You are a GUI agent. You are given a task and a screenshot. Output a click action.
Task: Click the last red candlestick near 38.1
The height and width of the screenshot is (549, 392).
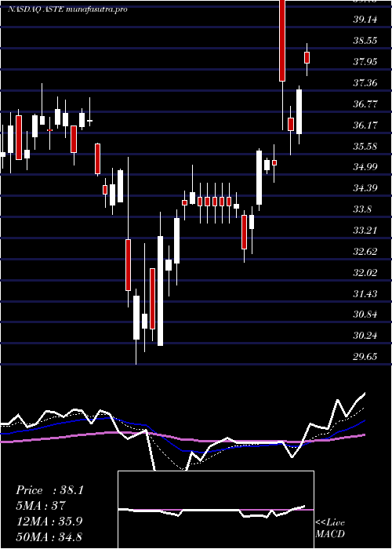pos(307,57)
